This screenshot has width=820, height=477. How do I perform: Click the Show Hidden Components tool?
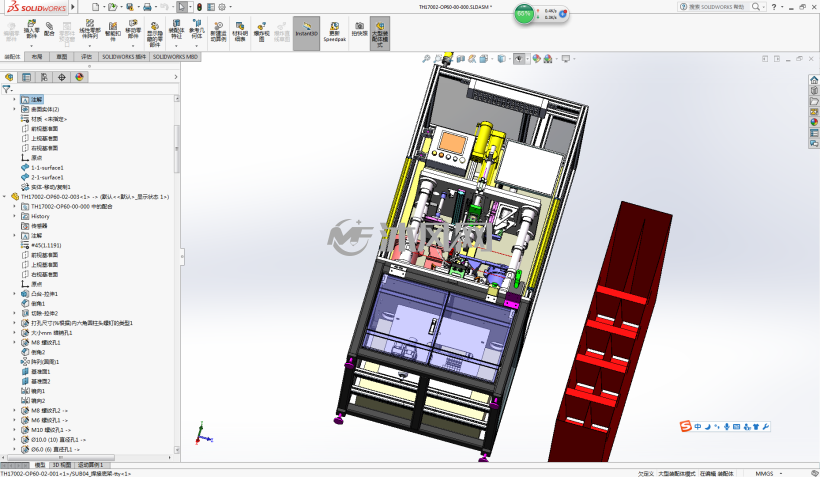tap(155, 33)
